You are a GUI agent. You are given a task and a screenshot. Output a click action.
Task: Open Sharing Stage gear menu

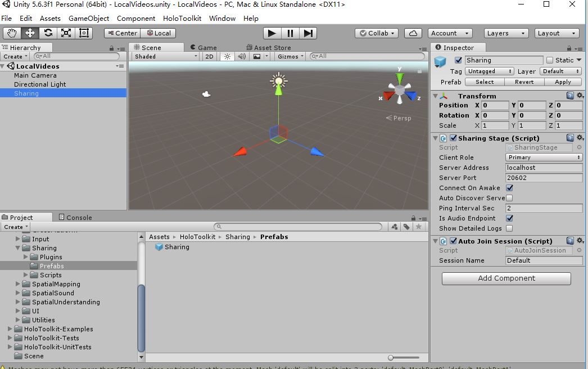pyautogui.click(x=580, y=137)
